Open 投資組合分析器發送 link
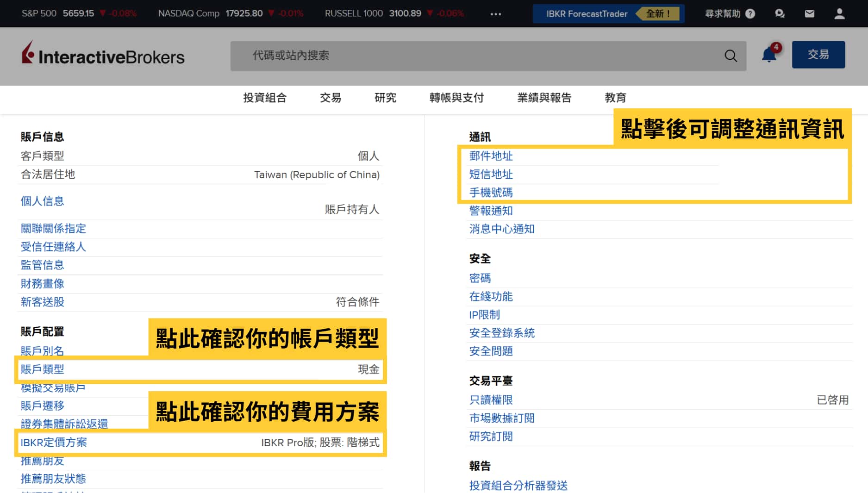 [518, 486]
